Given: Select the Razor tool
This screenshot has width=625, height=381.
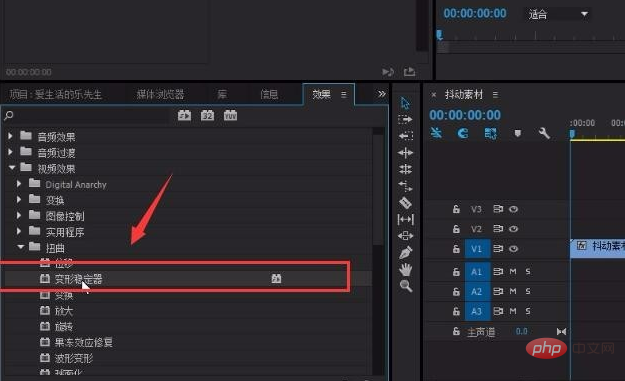Looking at the screenshot, I should [405, 203].
